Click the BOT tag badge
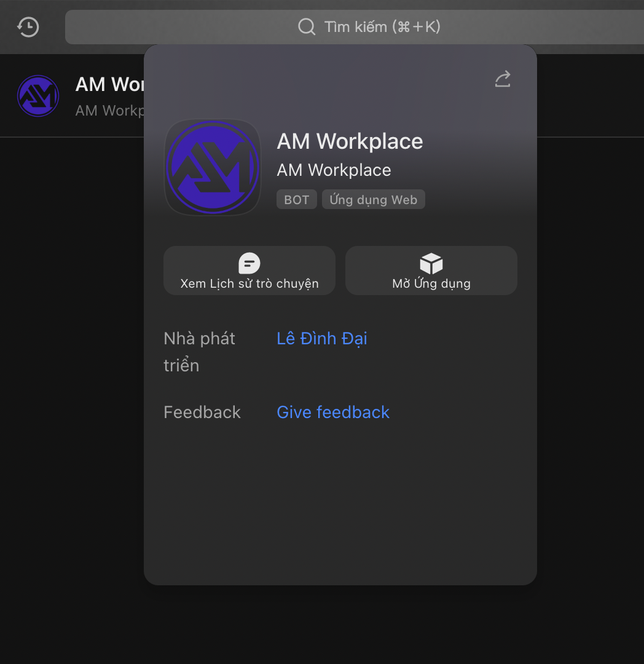 point(296,200)
